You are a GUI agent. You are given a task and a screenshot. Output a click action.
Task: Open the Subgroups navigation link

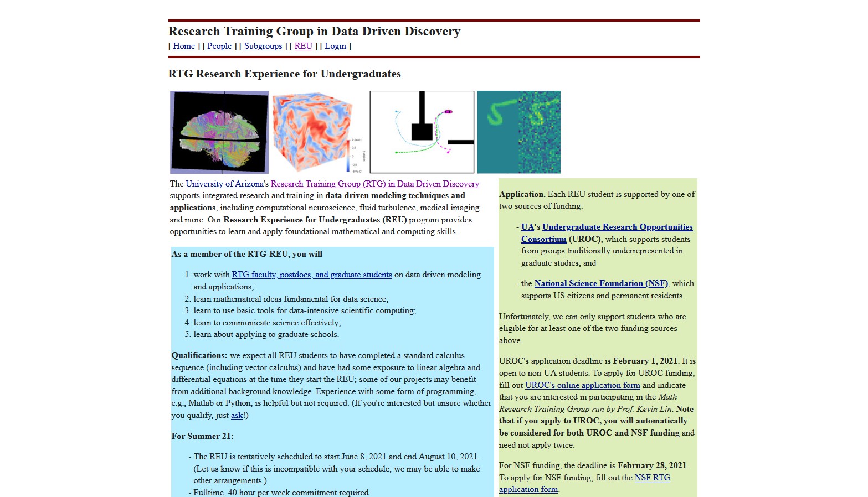click(x=263, y=46)
